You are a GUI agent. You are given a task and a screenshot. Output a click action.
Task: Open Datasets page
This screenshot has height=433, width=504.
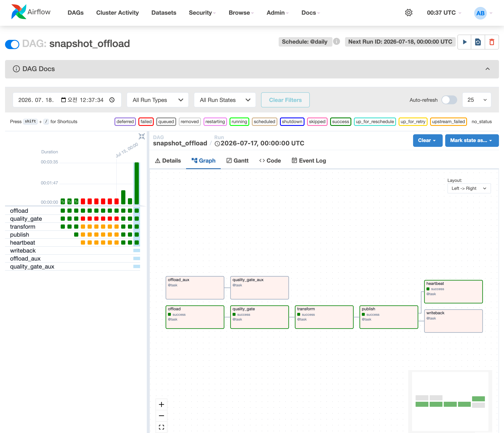(x=164, y=13)
